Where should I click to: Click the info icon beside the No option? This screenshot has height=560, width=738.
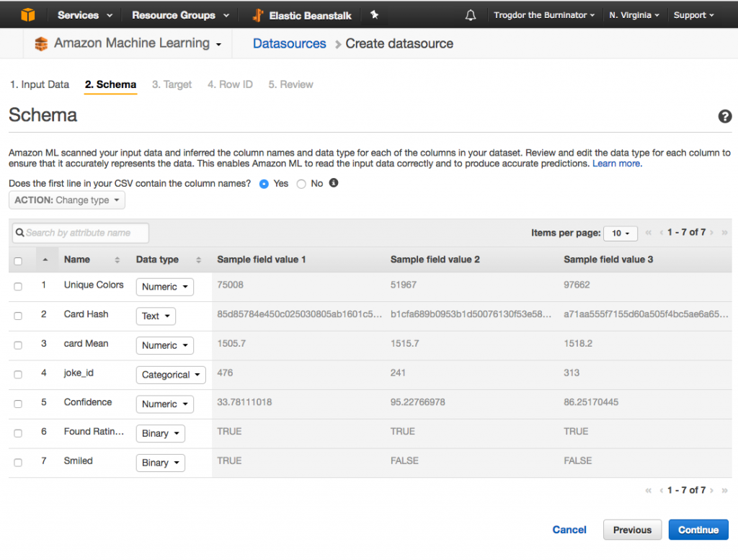pyautogui.click(x=333, y=183)
